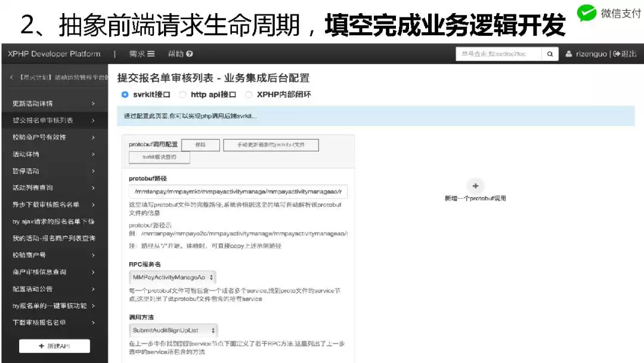Click the 帮助 question mark icon

point(190,54)
